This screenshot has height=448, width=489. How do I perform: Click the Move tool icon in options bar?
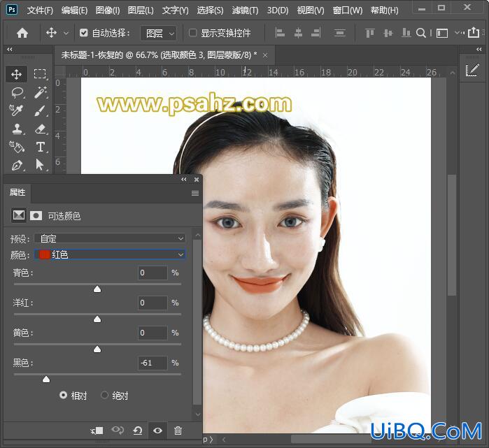coord(51,33)
